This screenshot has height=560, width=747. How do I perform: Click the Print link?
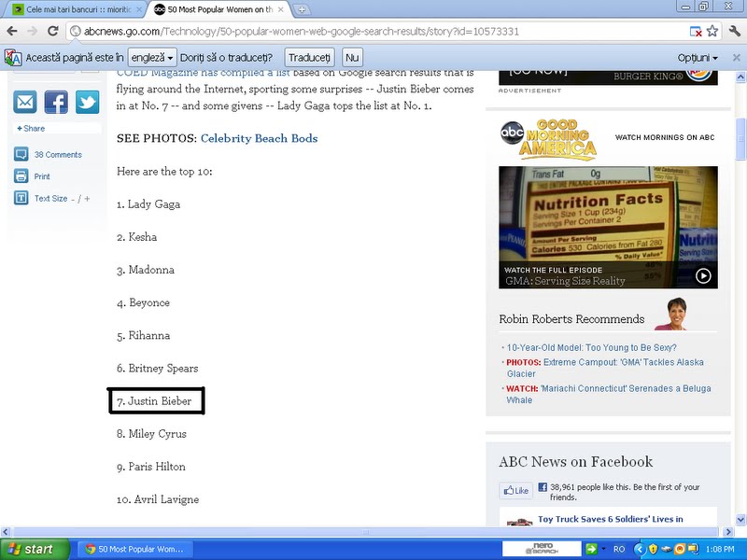pos(42,176)
